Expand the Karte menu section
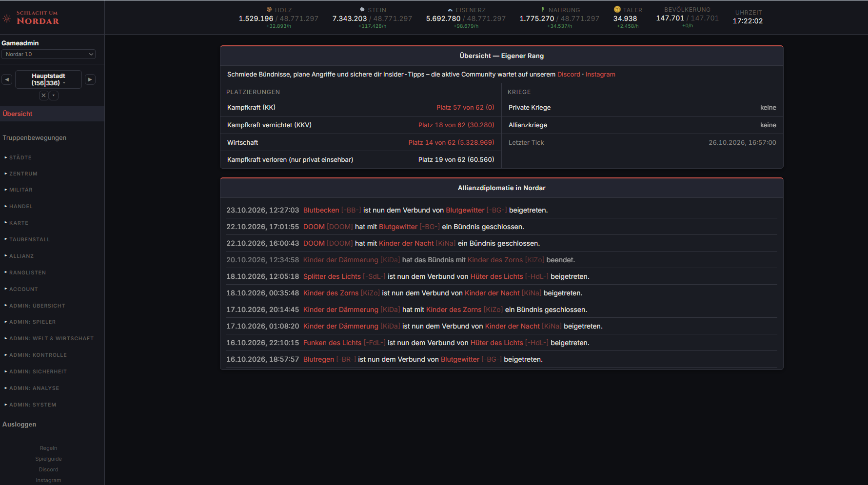The width and height of the screenshot is (868, 485). (17, 223)
